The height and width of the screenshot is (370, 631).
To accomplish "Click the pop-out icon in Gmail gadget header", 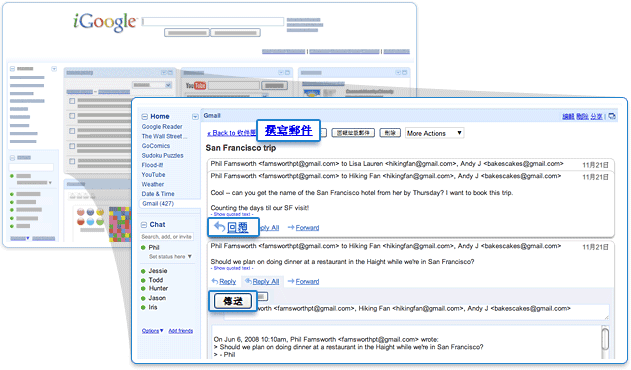I will pyautogui.click(x=612, y=116).
